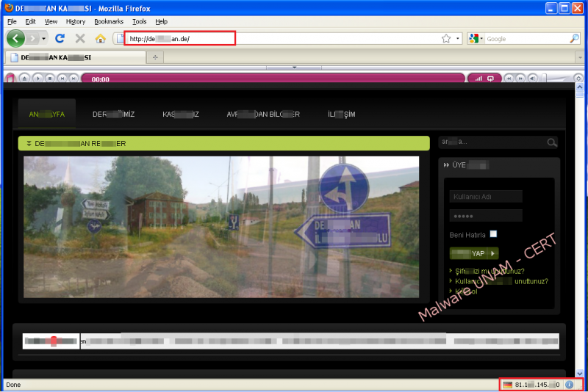Click the Stop loading X icon
Image resolution: width=588 pixels, height=392 pixels.
[x=80, y=38]
